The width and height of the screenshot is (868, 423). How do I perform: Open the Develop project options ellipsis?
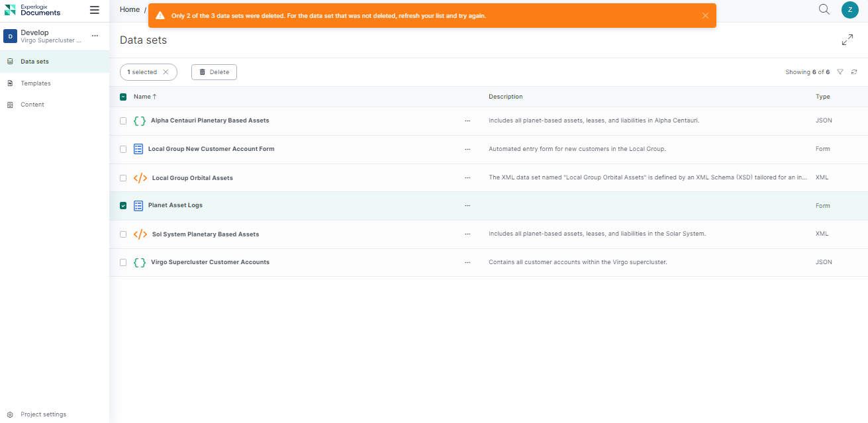click(x=95, y=36)
